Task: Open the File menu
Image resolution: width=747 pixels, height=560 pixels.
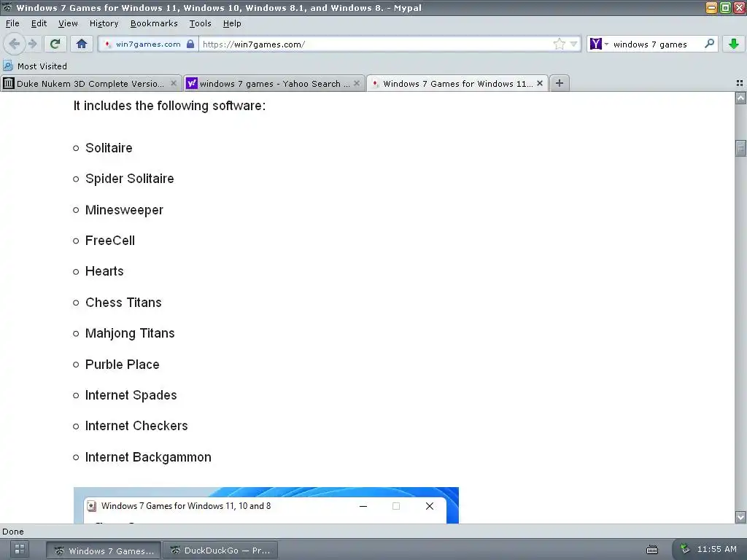Action: [12, 23]
